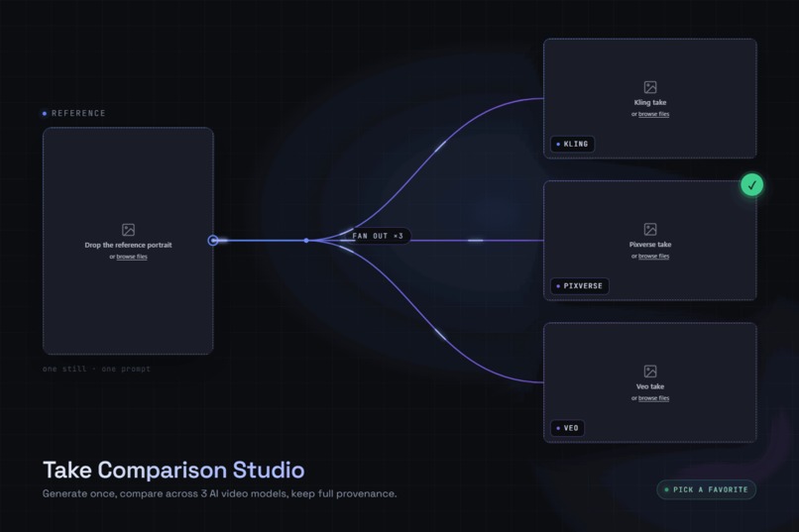Open browse files link in the Pixverse take card
The width and height of the screenshot is (799, 532).
pos(654,256)
